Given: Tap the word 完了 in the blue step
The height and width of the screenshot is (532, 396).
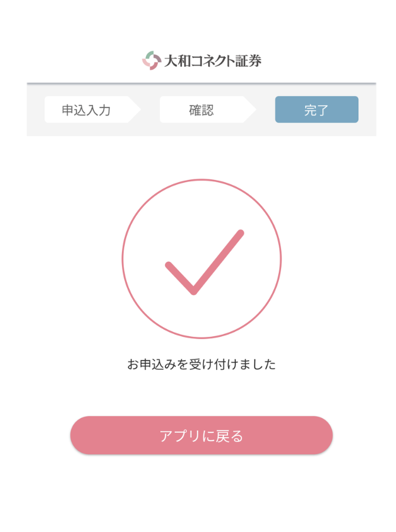Looking at the screenshot, I should 316,110.
